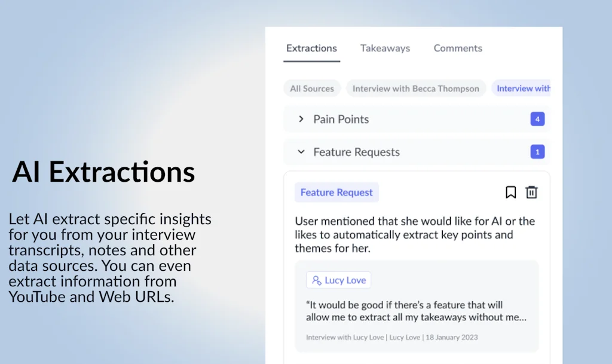Image resolution: width=612 pixels, height=364 pixels.
Task: Filter by All Sources
Action: [312, 88]
